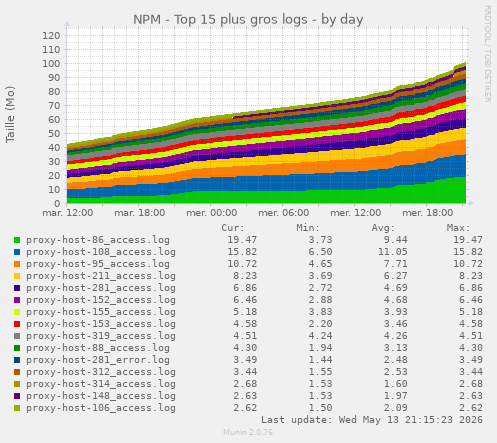The image size is (497, 443).
Task: Click the 120 value on the Y axis
Action: tap(51, 36)
